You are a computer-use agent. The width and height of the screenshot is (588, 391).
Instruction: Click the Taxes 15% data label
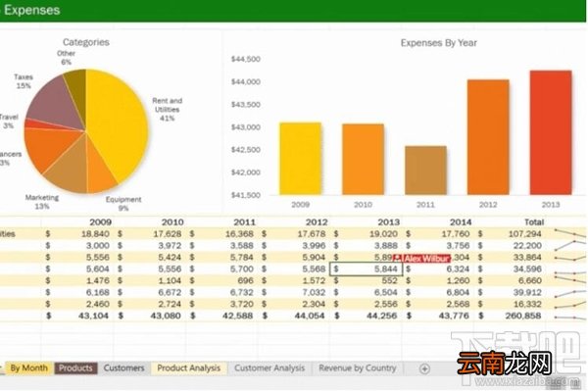(24, 81)
